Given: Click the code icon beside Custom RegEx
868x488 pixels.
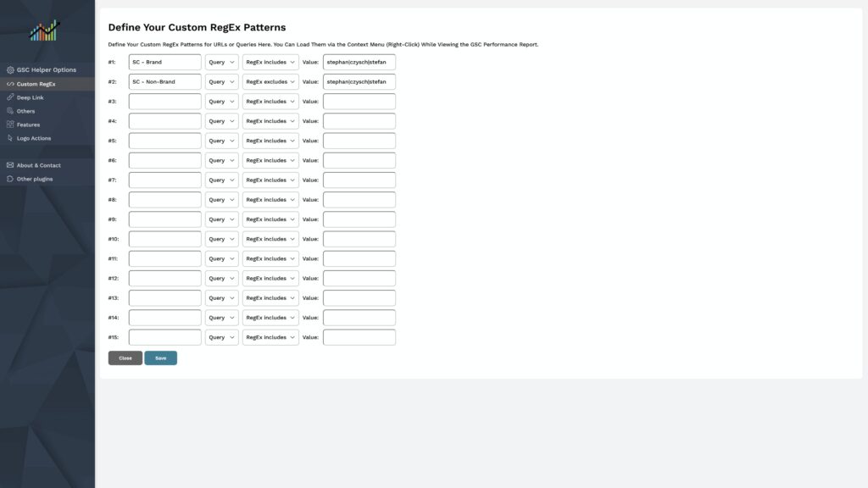Looking at the screenshot, I should [10, 84].
